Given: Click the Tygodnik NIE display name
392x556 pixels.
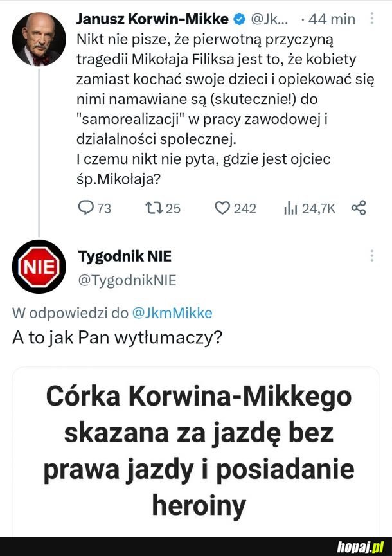Looking at the screenshot, I should point(125,256).
